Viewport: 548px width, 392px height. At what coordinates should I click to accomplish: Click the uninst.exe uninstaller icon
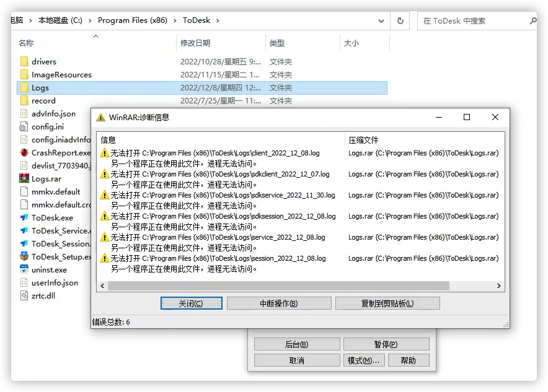(24, 270)
